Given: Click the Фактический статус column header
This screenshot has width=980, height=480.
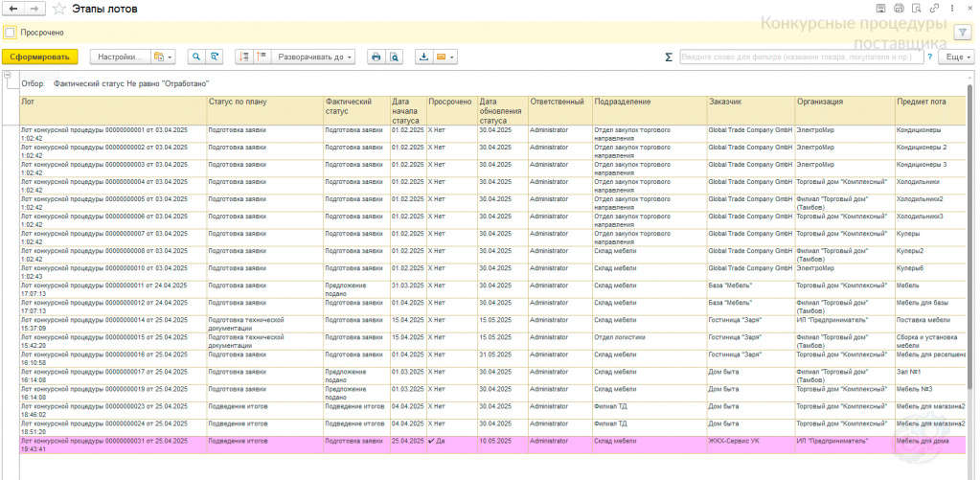Looking at the screenshot, I should pyautogui.click(x=357, y=110).
